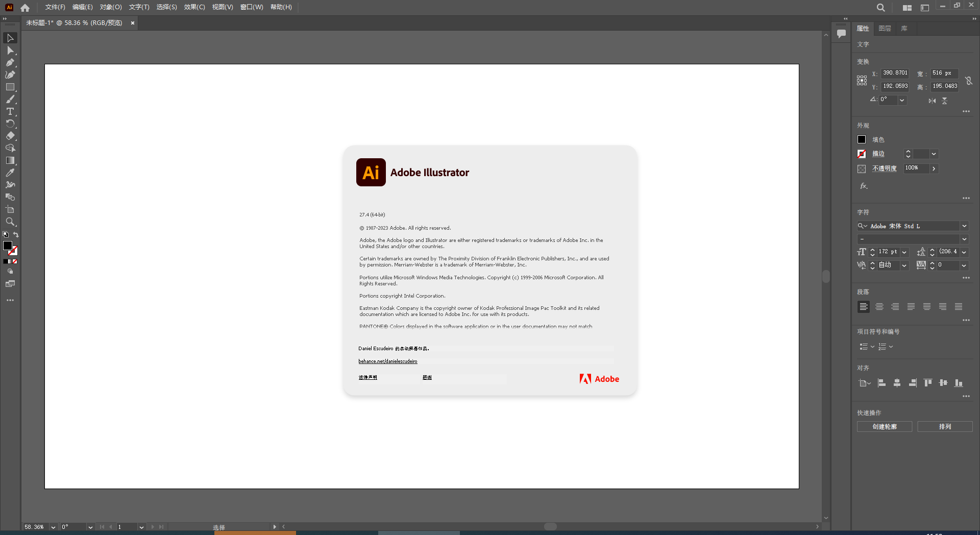Click the black Fill color swatch in Appearance
Screen dimensions: 980x535
tap(862, 139)
